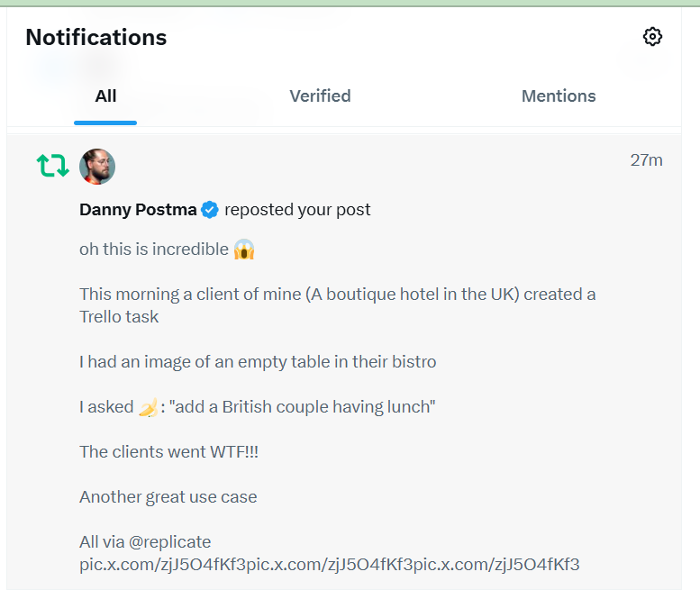This screenshot has height=590, width=700.
Task: Open the Mentions tab
Action: 559,96
